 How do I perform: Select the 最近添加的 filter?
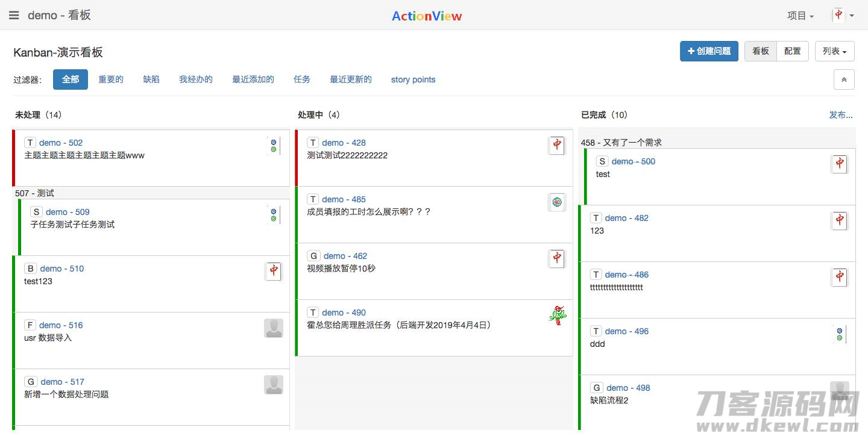[x=253, y=79]
